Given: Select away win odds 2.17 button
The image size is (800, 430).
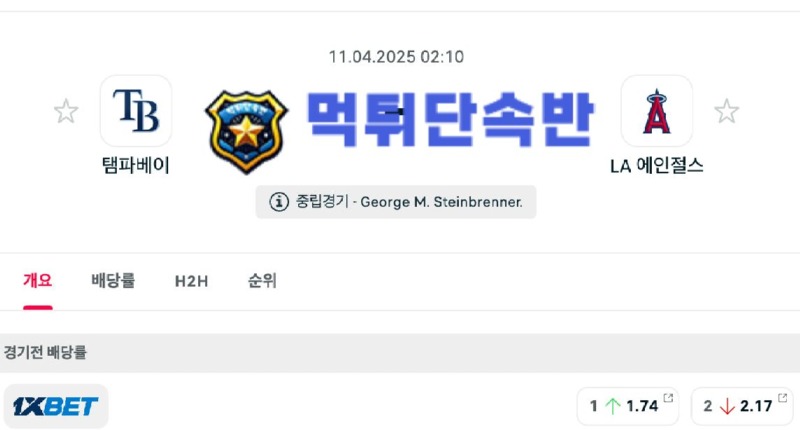Looking at the screenshot, I should (742, 406).
